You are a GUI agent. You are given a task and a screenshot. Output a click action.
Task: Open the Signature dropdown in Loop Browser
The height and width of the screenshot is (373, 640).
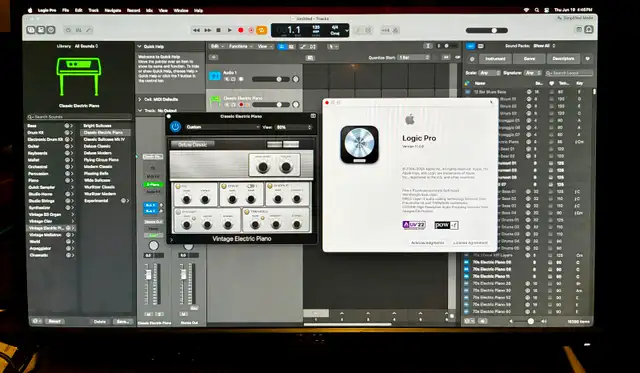[x=533, y=73]
